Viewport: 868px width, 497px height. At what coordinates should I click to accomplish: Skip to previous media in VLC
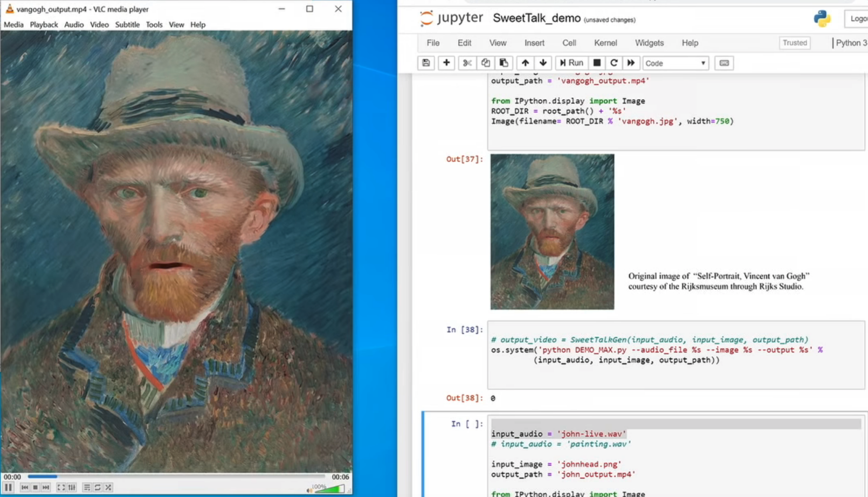tap(25, 487)
